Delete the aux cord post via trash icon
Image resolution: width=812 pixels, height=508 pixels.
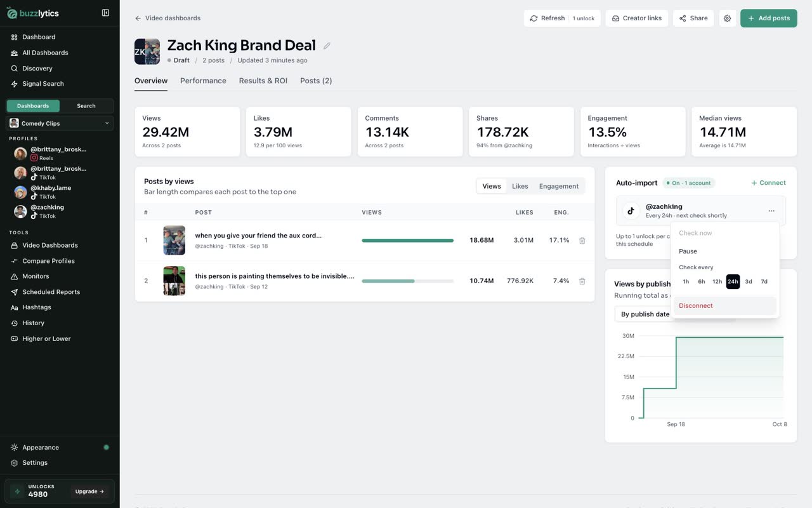click(582, 241)
